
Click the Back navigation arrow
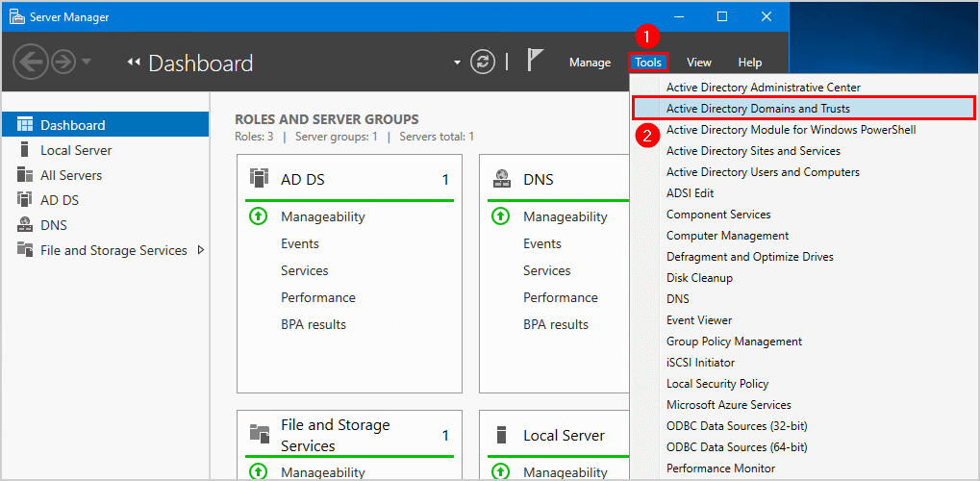(31, 62)
